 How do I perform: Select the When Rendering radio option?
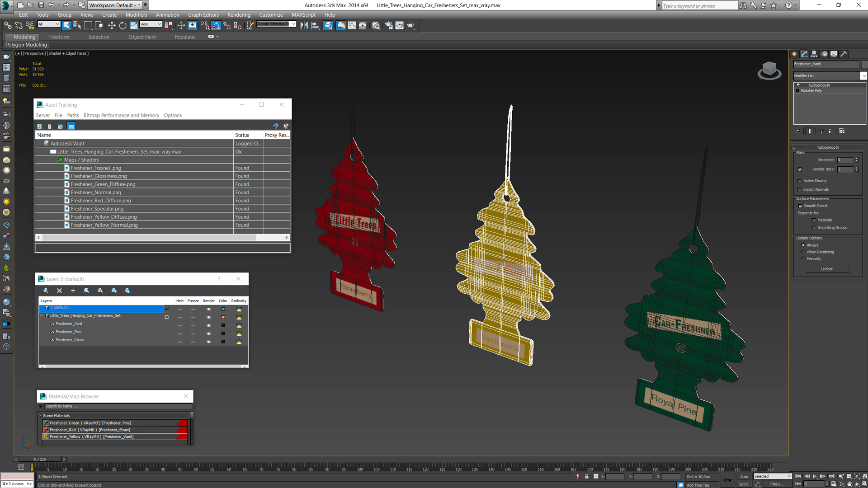tap(803, 252)
